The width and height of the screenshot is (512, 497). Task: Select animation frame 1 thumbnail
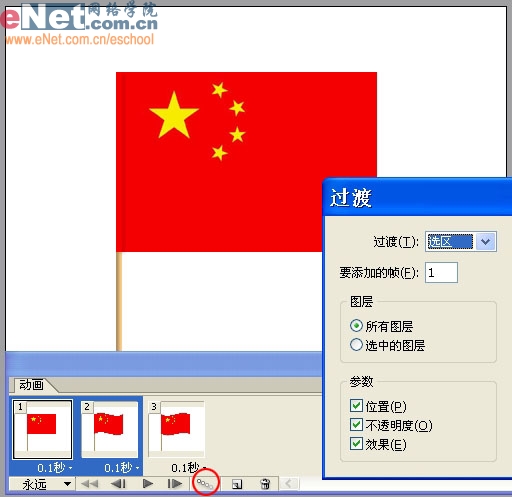[x=42, y=429]
